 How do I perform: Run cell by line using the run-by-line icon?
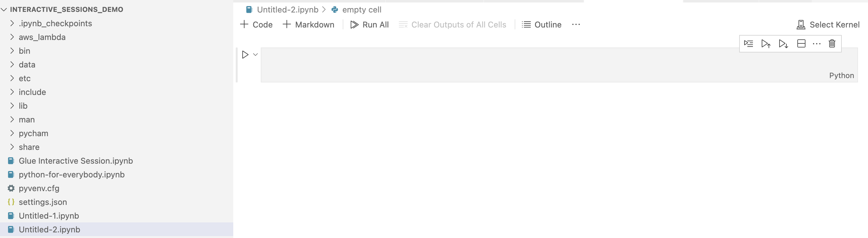[748, 43]
